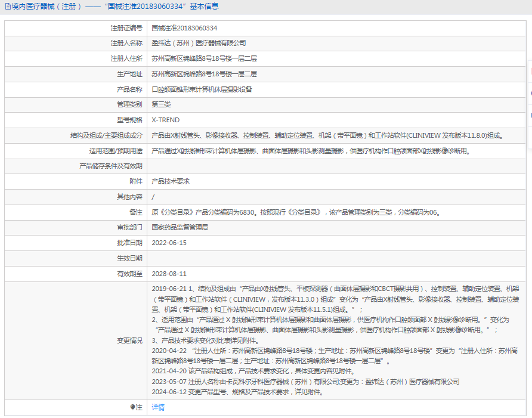Select the 2020-04-22 address change entry

click(335, 356)
